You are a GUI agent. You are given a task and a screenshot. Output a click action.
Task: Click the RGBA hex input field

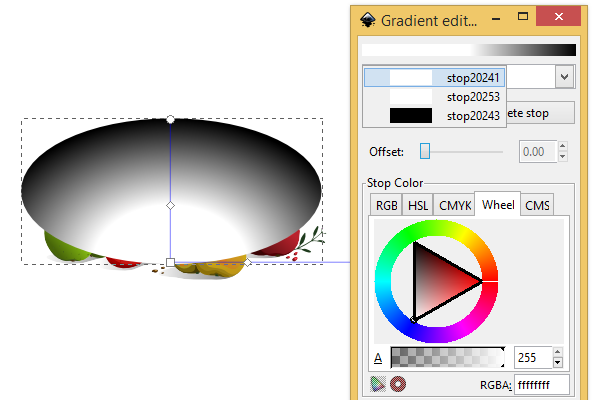click(541, 384)
